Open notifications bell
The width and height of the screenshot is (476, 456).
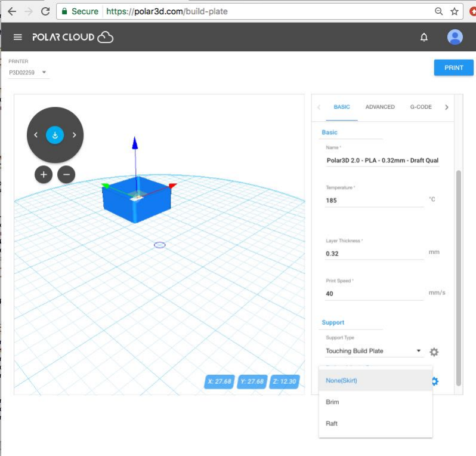pyautogui.click(x=424, y=37)
